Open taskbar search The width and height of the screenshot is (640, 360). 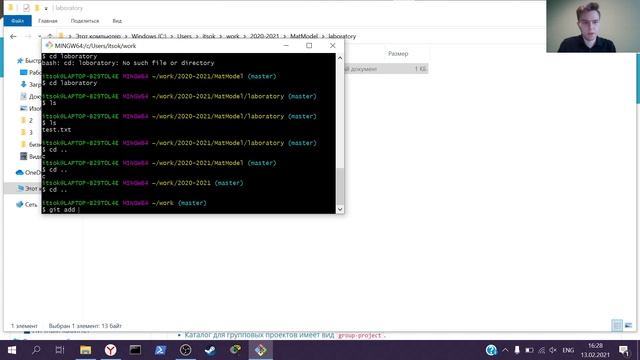36,350
